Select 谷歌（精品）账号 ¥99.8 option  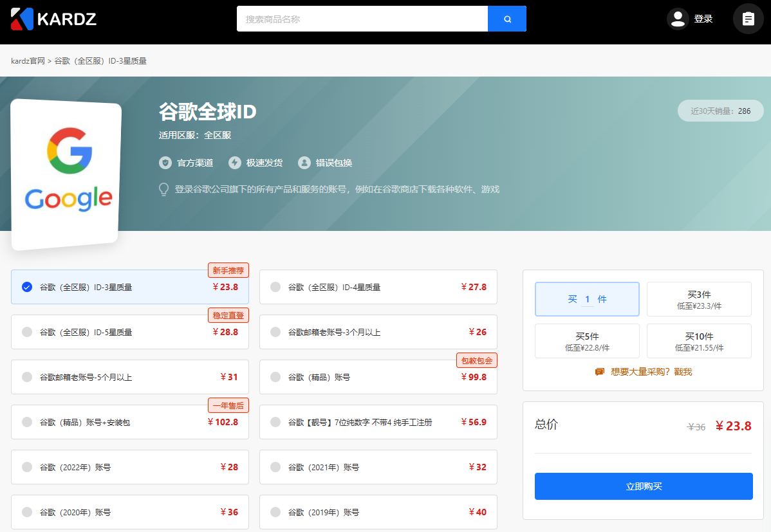378,377
